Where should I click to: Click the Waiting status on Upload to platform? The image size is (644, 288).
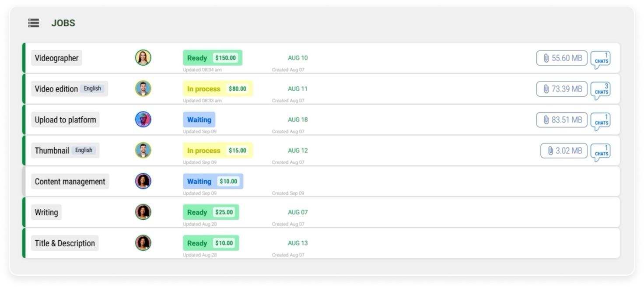[x=199, y=119]
